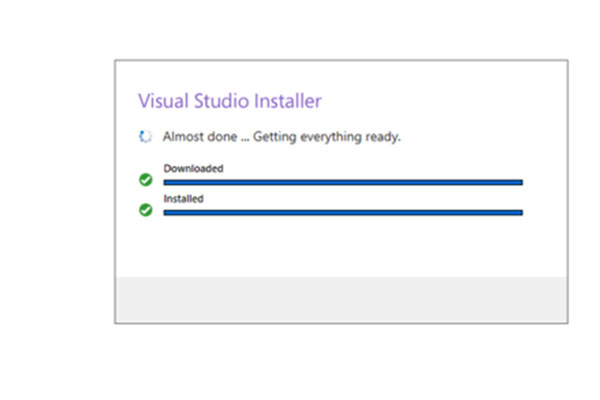Click the Installed label text
The width and height of the screenshot is (600, 400).
point(183,199)
